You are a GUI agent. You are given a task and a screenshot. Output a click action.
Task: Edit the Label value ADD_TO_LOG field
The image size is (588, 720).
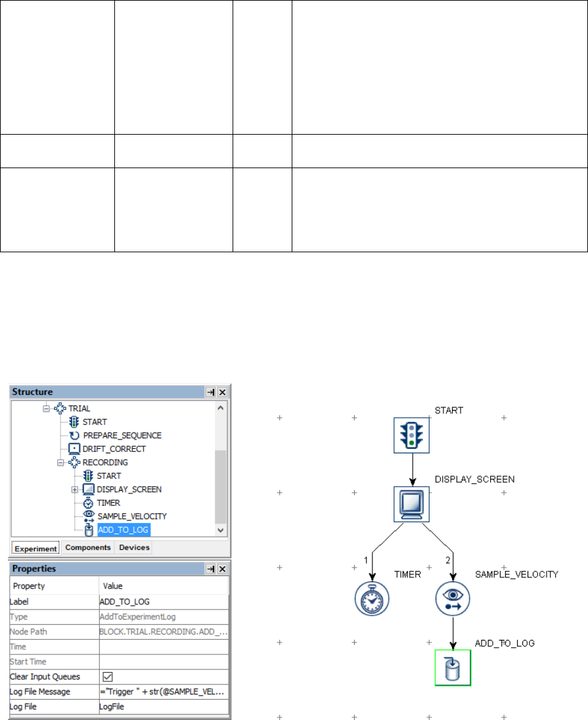click(x=164, y=602)
